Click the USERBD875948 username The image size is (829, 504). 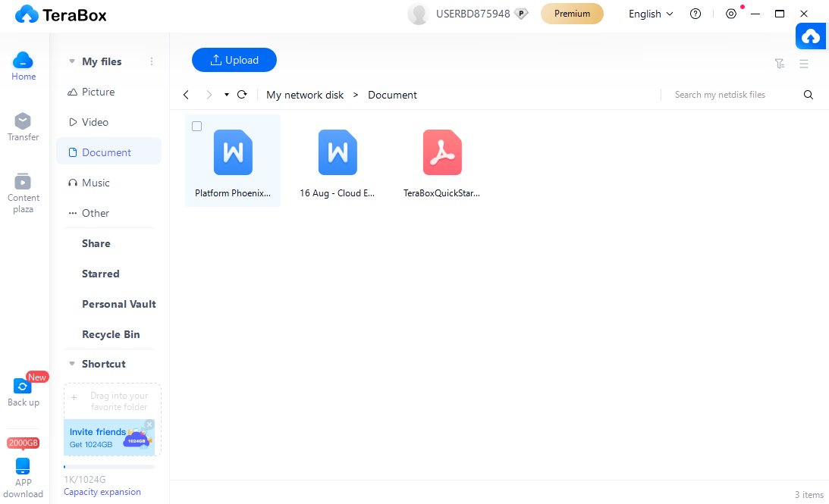[473, 14]
